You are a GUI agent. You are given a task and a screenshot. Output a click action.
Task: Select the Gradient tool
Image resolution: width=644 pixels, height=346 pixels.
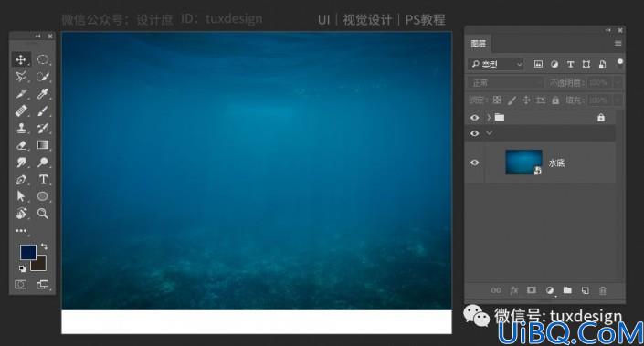[43, 145]
